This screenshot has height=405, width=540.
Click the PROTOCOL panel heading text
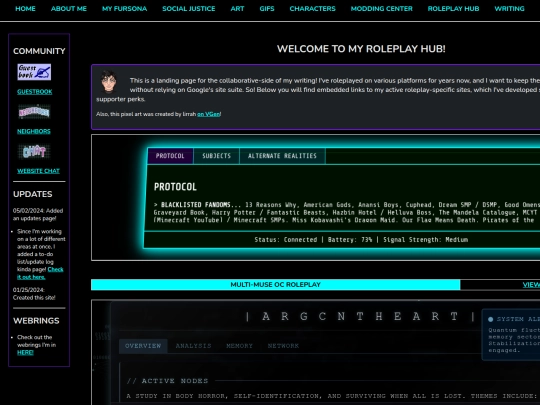[175, 187]
